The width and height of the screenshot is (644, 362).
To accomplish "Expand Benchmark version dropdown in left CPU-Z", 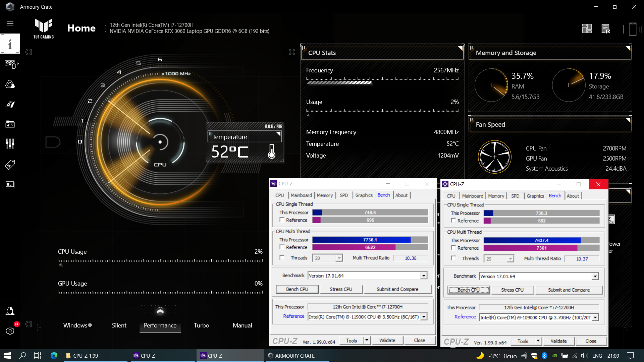I will (424, 276).
